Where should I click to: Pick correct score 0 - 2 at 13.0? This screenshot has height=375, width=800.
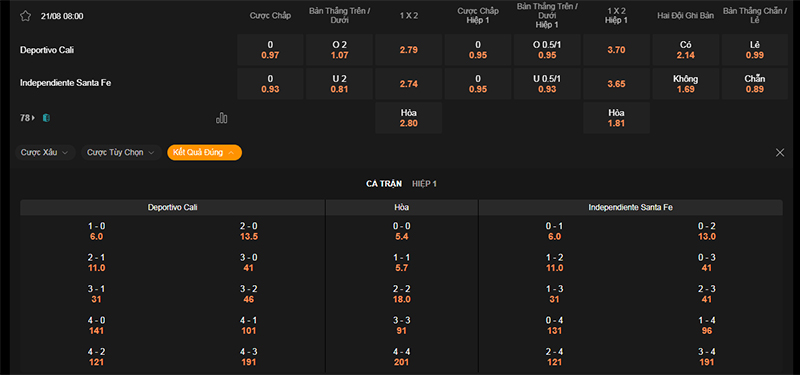(x=707, y=231)
